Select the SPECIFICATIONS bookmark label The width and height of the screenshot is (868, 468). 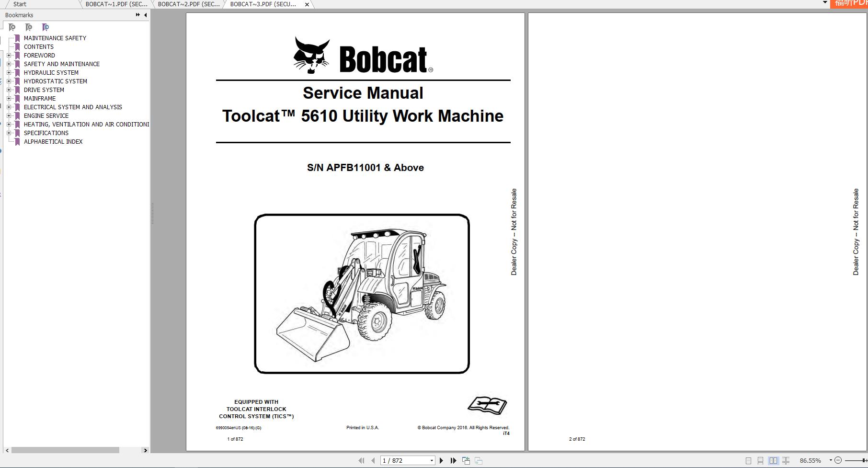pyautogui.click(x=46, y=133)
